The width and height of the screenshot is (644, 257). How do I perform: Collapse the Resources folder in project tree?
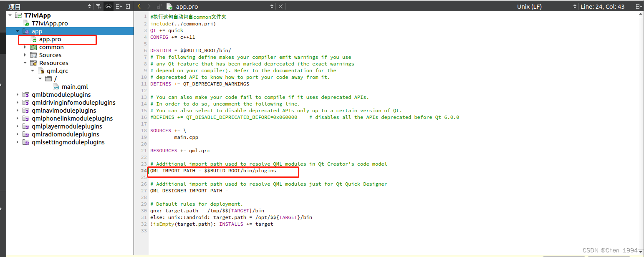click(x=25, y=63)
